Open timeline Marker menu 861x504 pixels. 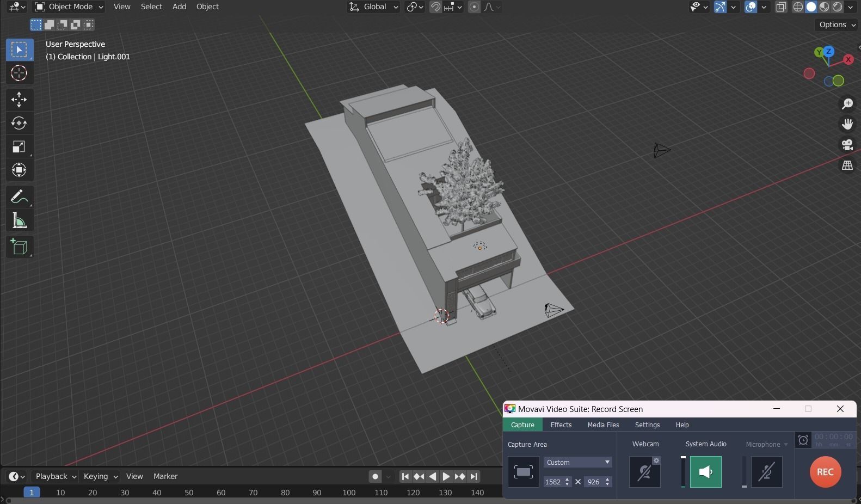click(x=165, y=476)
